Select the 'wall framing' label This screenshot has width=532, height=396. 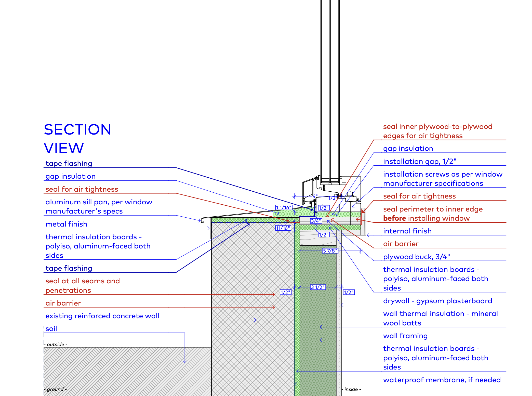click(x=405, y=336)
